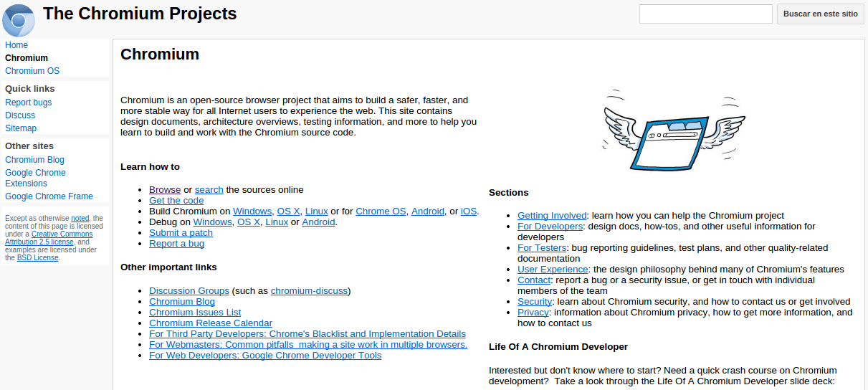Image resolution: width=868 pixels, height=390 pixels.
Task: Open the Contact section link
Action: click(x=534, y=280)
